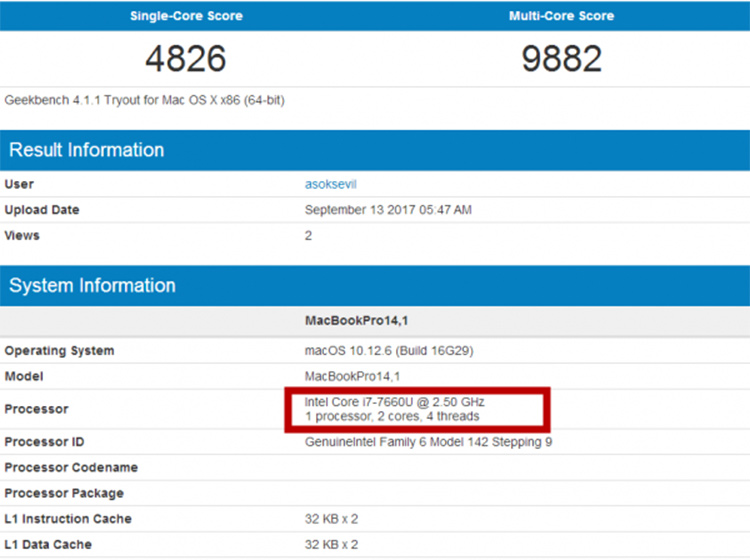The height and width of the screenshot is (560, 750).
Task: Select the September 13 2017 upload date
Action: tap(388, 210)
